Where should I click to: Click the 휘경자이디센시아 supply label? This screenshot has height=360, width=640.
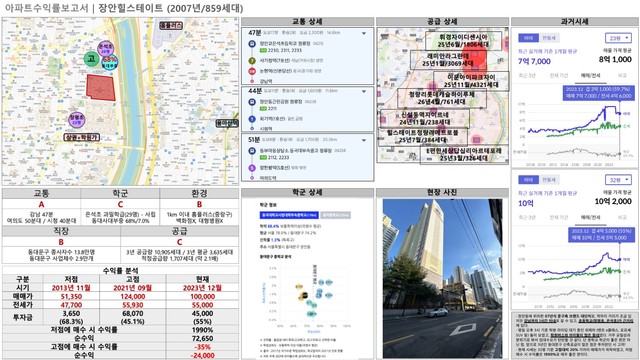(x=463, y=40)
